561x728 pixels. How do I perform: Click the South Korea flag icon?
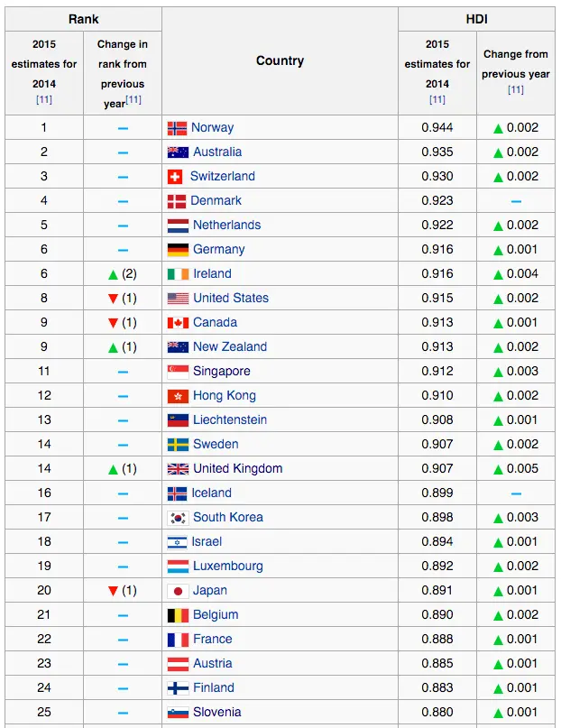tap(178, 518)
